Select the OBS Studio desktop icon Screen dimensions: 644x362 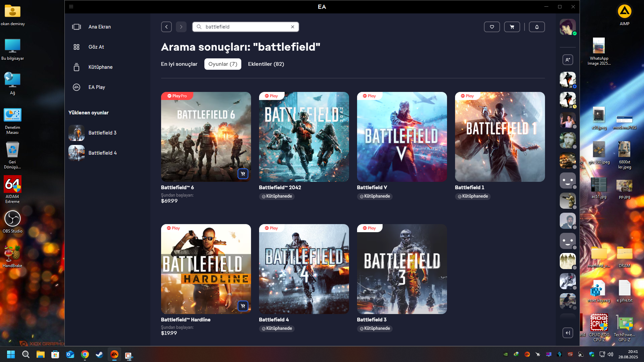tap(12, 221)
